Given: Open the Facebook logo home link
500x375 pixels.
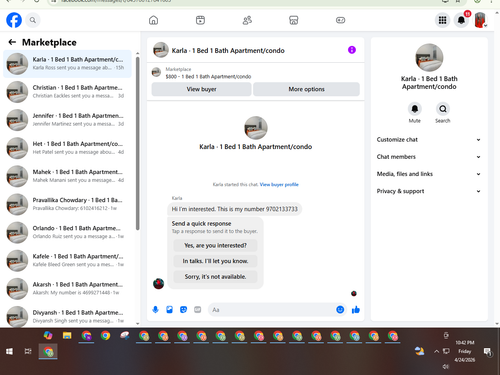Looking at the screenshot, I should (x=14, y=20).
